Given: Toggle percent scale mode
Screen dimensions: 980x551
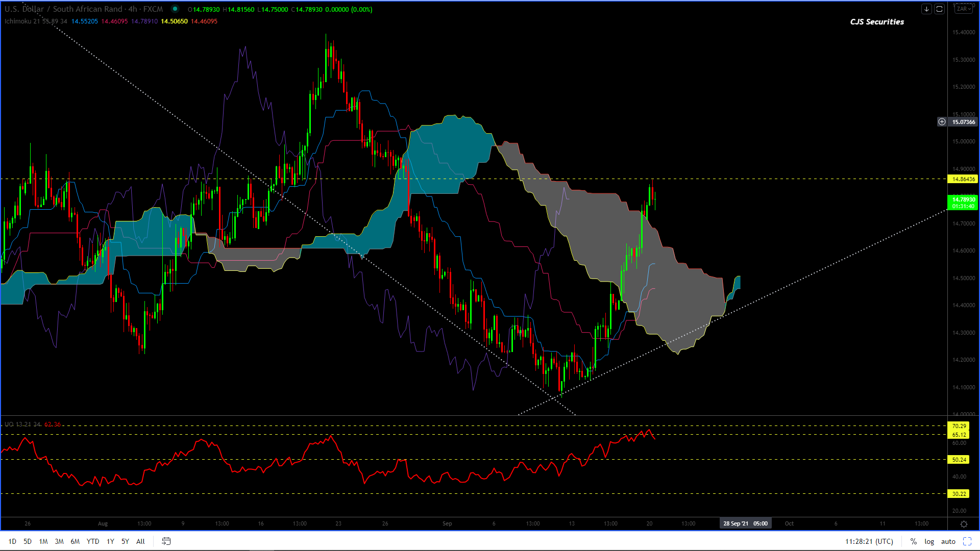Looking at the screenshot, I should pyautogui.click(x=914, y=541).
